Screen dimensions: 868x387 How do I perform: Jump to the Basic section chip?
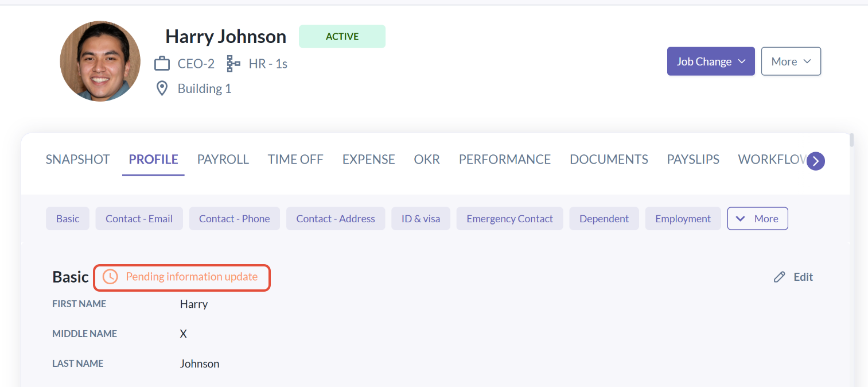tap(68, 219)
